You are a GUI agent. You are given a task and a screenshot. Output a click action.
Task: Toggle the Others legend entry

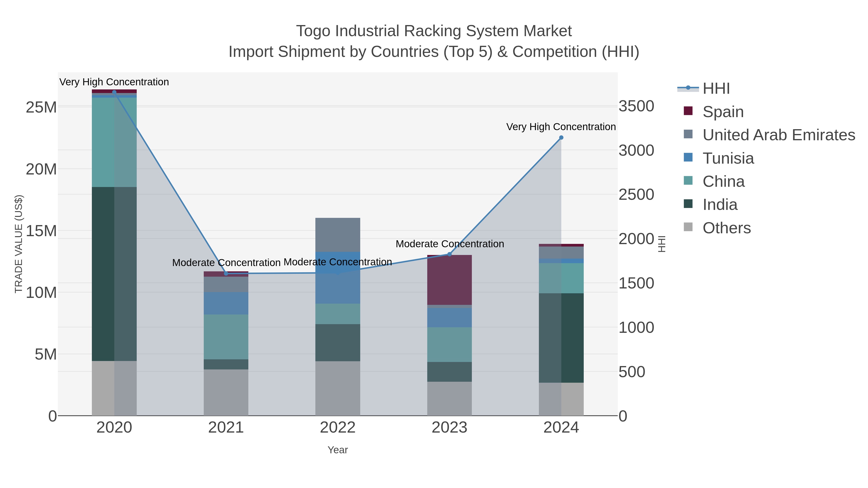[717, 228]
